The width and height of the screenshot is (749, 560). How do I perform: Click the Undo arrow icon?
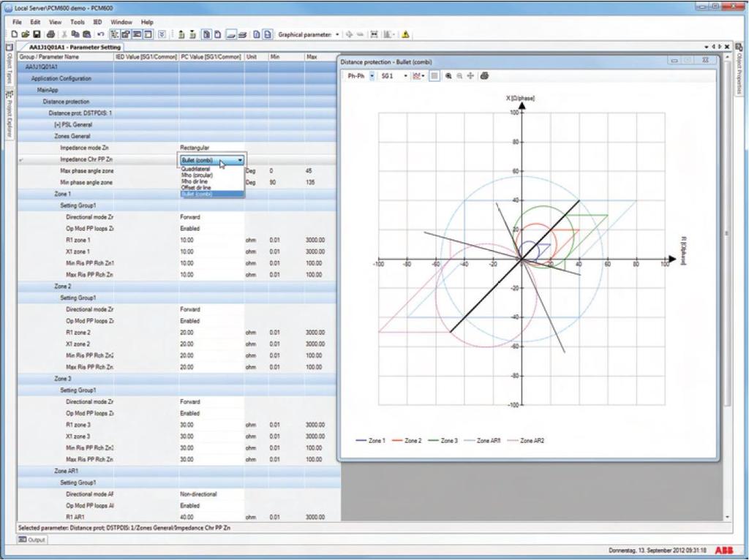[100, 34]
